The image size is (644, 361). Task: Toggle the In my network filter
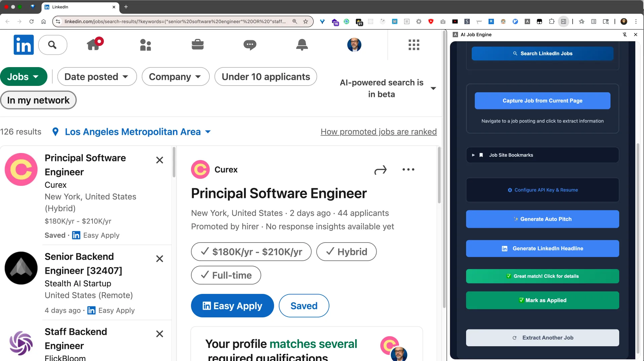coord(38,100)
